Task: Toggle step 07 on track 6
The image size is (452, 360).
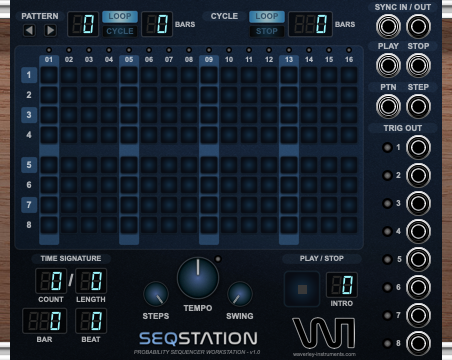Action: (169, 185)
